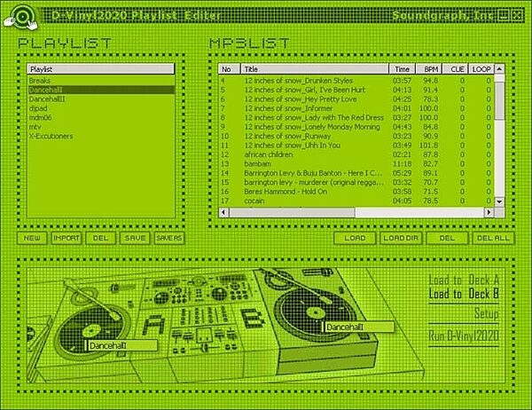Click the horizontal scroll right arrow
Screen dimensions: 532x410
point(489,212)
